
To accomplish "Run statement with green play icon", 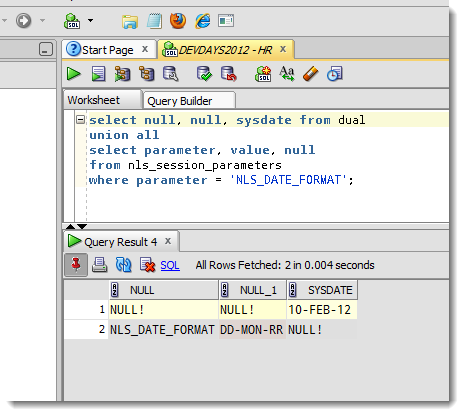I will (x=74, y=74).
